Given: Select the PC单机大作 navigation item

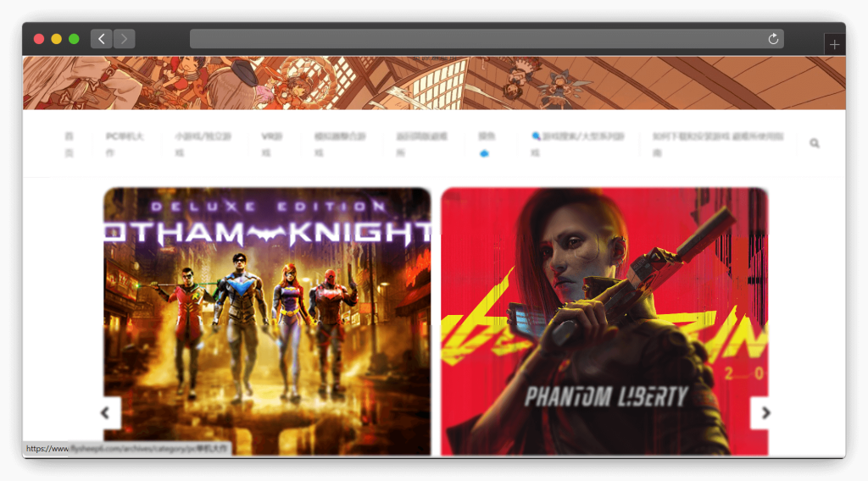Looking at the screenshot, I should pyautogui.click(x=124, y=144).
